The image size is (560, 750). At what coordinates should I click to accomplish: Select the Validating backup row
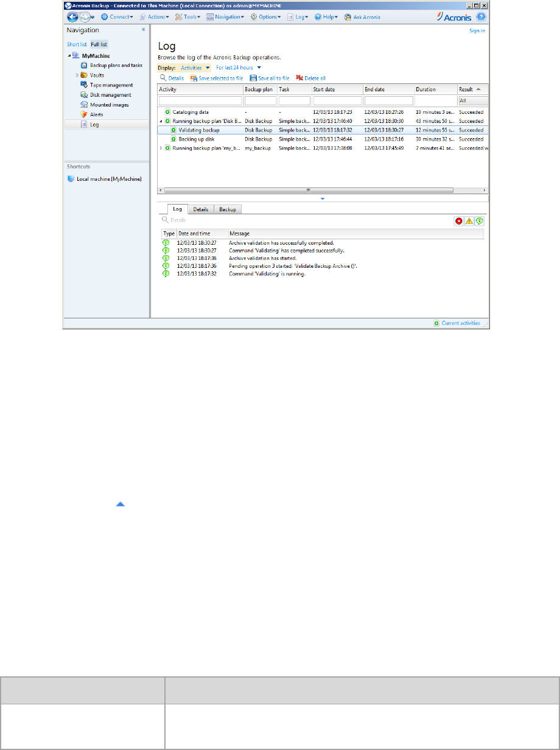pos(323,130)
